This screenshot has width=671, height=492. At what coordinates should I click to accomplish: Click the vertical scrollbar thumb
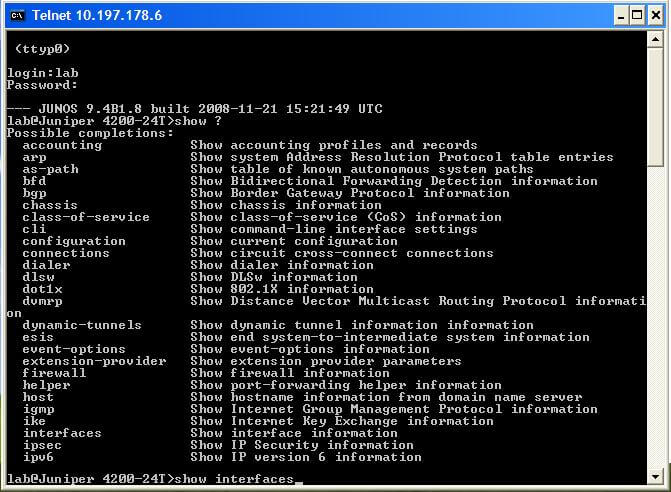[x=655, y=105]
